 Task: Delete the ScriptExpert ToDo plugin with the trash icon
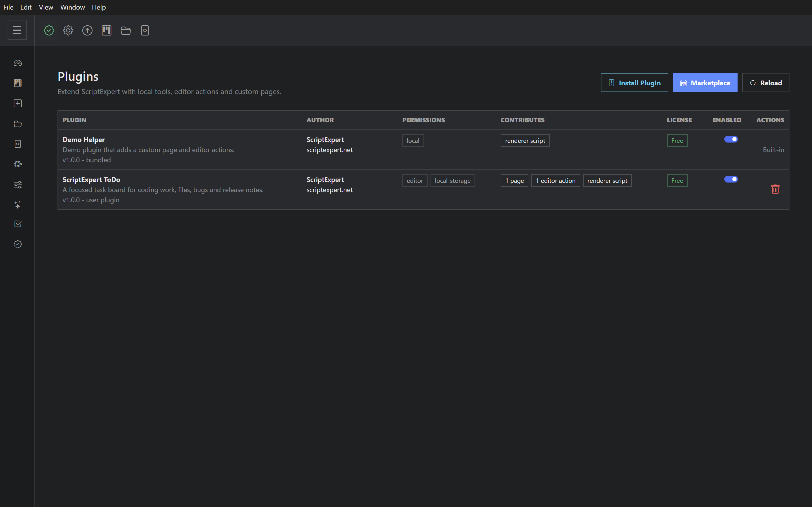pyautogui.click(x=775, y=190)
